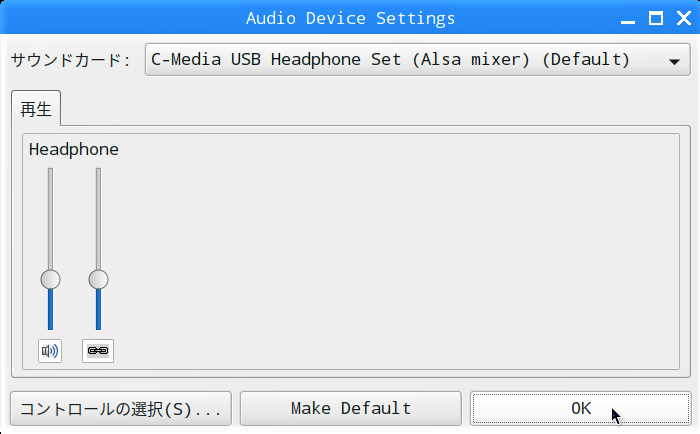Screen dimensions: 700x434
Task: Click the blue filled part of the left slider
Action: [50, 309]
